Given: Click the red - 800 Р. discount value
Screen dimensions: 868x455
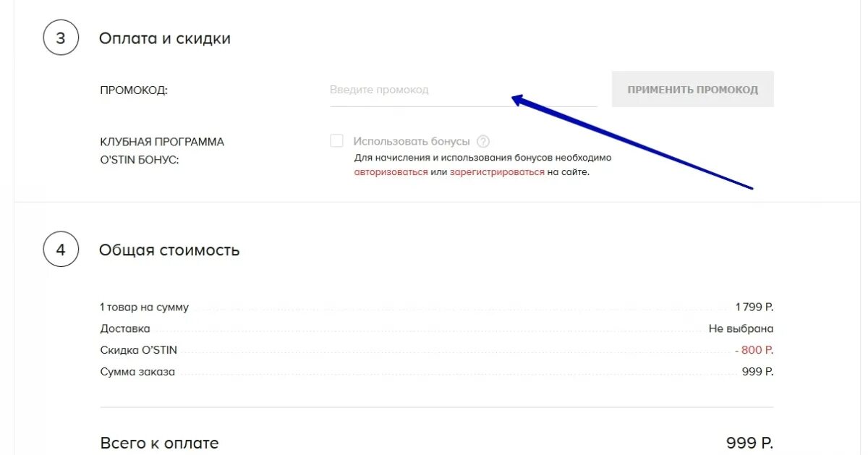Looking at the screenshot, I should (754, 350).
